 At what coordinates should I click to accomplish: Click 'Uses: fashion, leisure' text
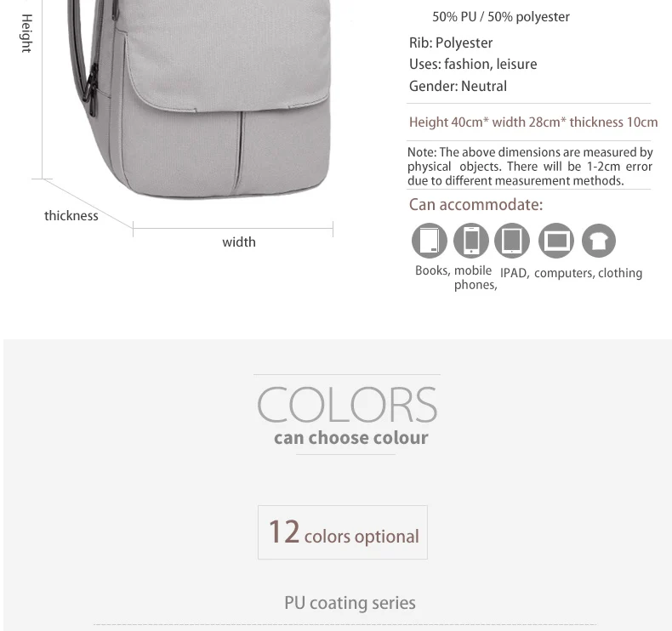coord(473,65)
